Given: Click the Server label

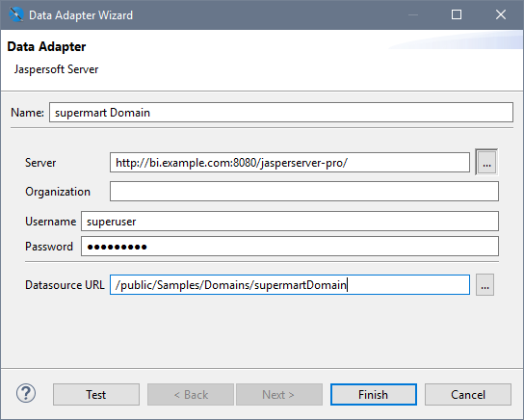Looking at the screenshot, I should click(40, 163).
